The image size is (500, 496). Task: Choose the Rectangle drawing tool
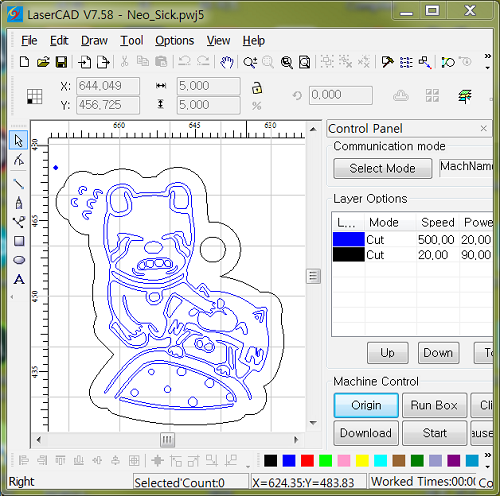coord(19,241)
